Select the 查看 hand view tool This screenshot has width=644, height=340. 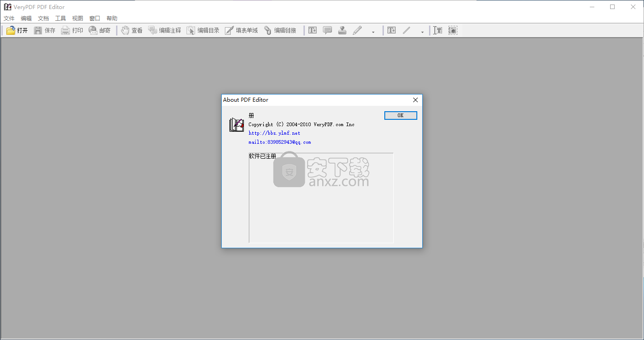tap(131, 30)
